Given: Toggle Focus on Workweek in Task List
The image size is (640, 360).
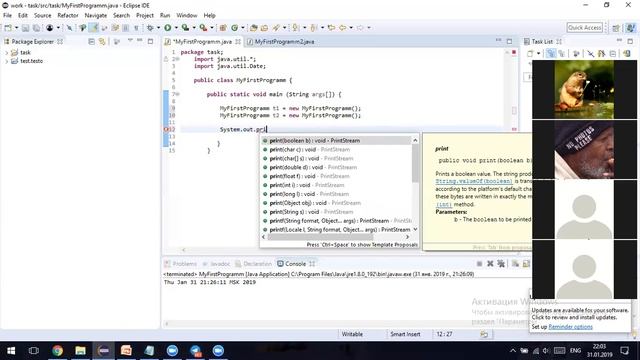Looking at the screenshot, I should pyautogui.click(x=576, y=53).
